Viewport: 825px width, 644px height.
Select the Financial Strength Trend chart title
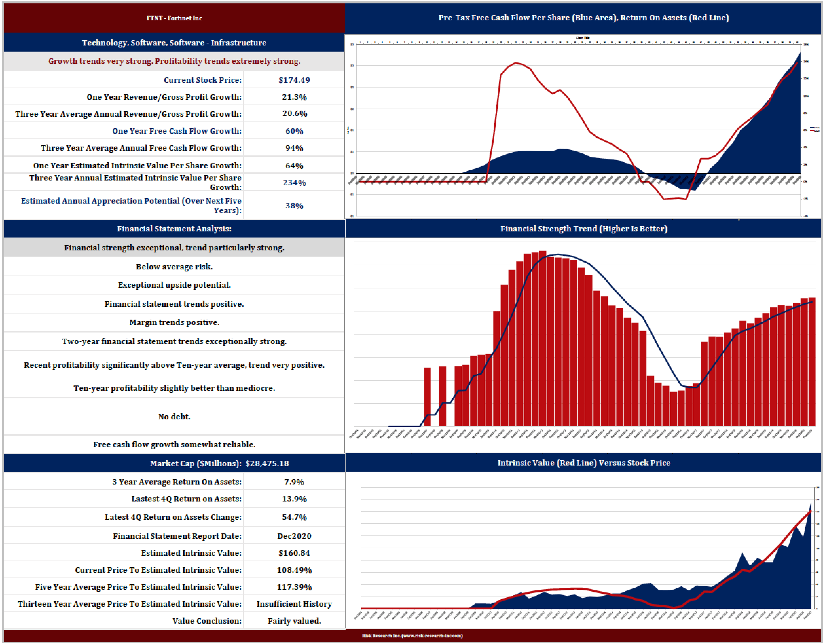point(584,229)
